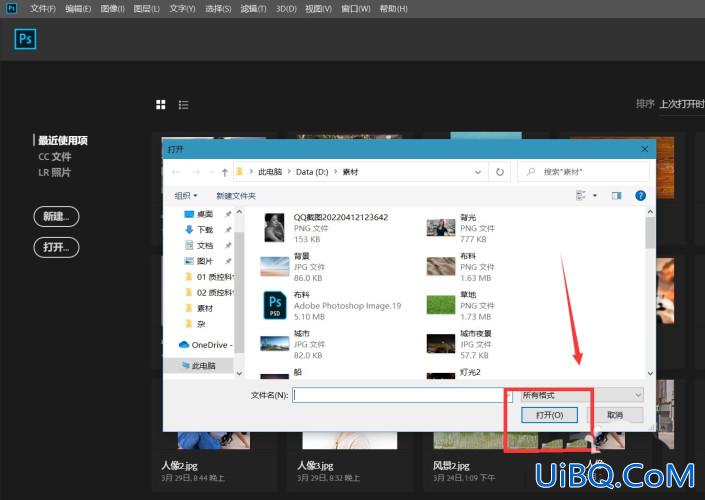Select LR 照片 in the home sidebar
The image size is (705, 500).
(54, 172)
